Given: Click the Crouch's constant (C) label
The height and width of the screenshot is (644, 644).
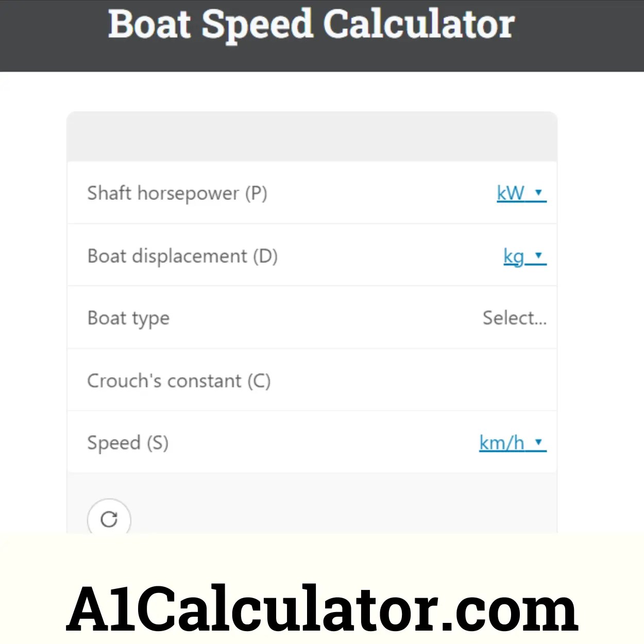Looking at the screenshot, I should (x=179, y=380).
